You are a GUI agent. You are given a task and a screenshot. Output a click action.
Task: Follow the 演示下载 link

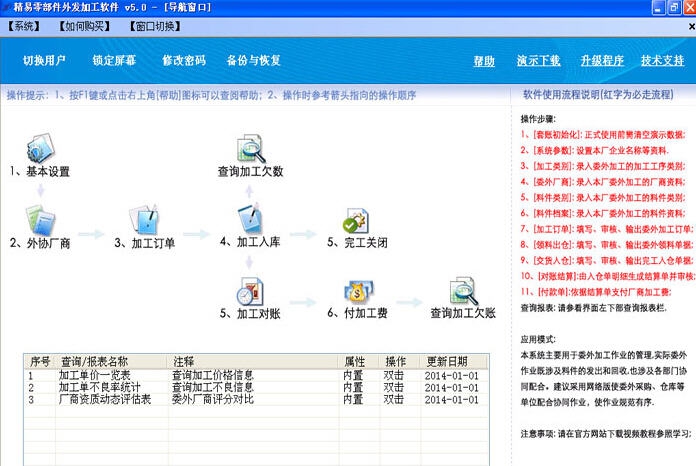(x=538, y=61)
